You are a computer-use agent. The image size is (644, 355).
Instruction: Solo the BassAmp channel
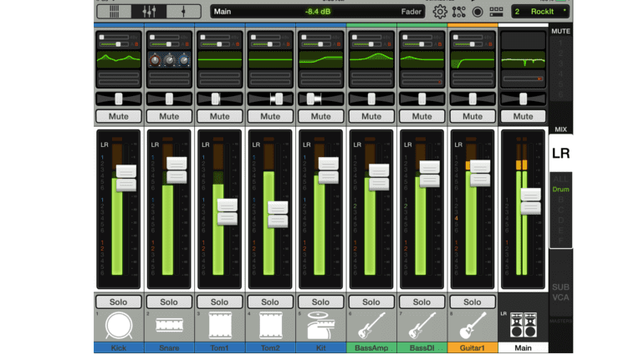click(371, 302)
